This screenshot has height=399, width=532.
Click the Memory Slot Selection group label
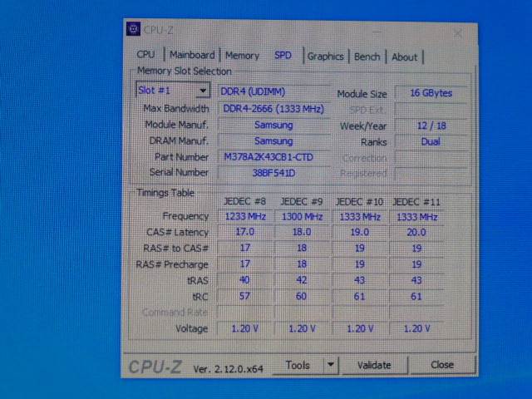[x=185, y=71]
